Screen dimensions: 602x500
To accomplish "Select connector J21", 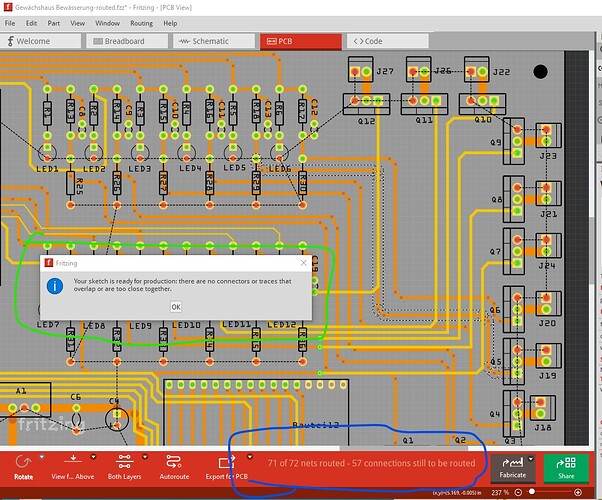I will pos(548,194).
